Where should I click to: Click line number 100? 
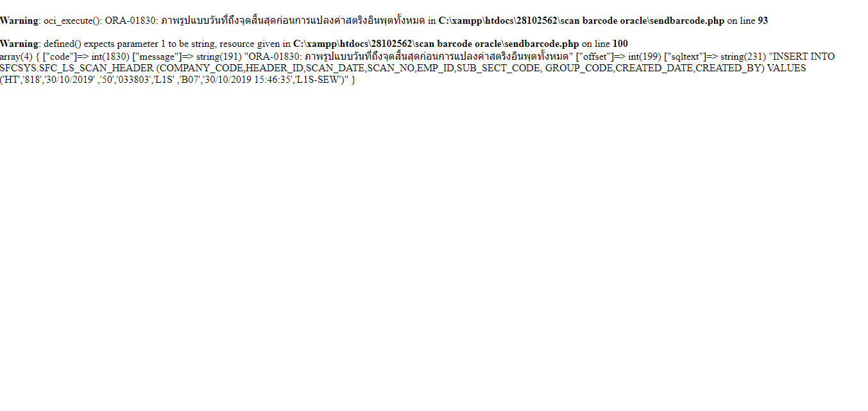(x=620, y=44)
